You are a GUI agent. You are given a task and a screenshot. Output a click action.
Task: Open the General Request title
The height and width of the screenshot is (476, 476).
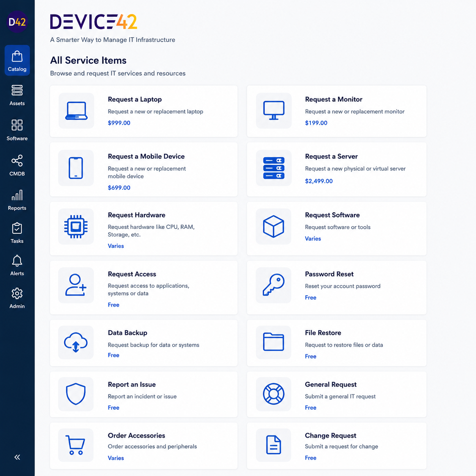(x=331, y=385)
